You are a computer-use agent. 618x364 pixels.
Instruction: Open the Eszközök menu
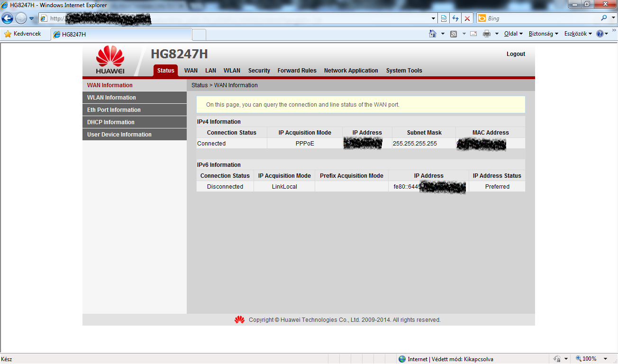tap(578, 34)
